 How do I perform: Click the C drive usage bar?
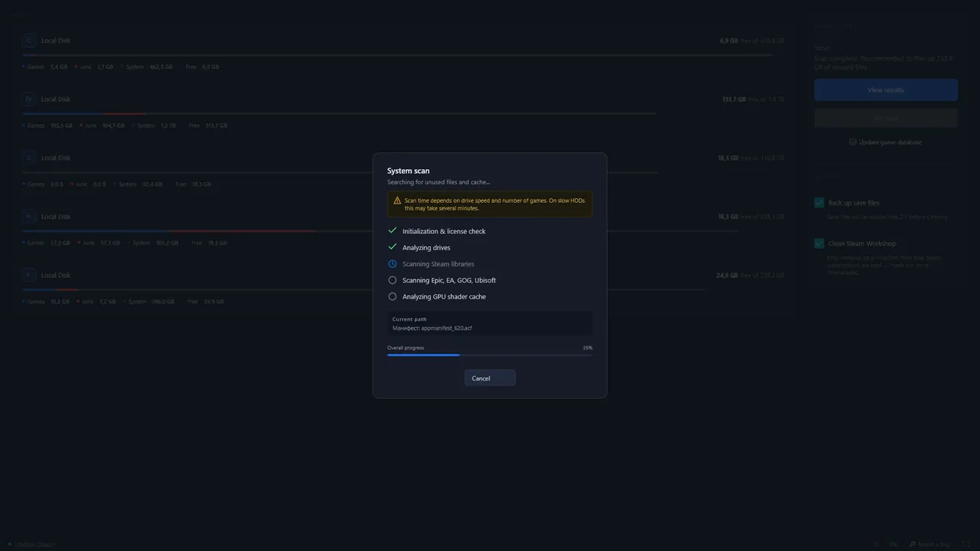[x=398, y=55]
